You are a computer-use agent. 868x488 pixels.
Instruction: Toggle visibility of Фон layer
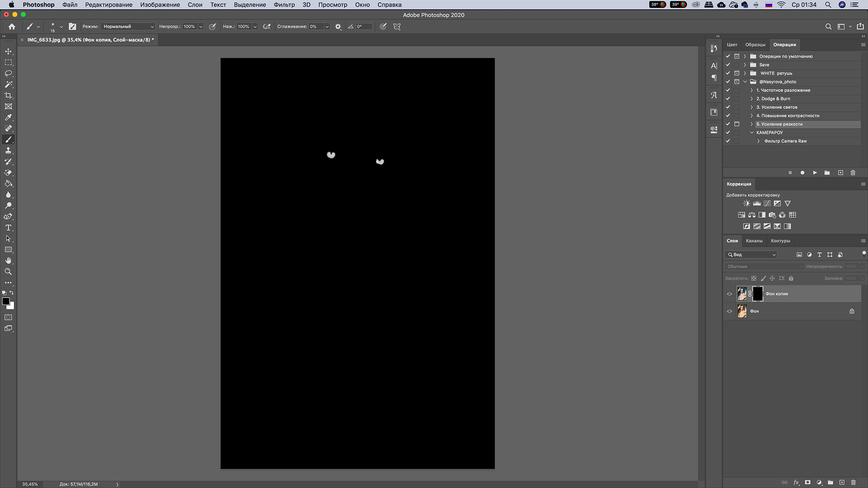[729, 311]
